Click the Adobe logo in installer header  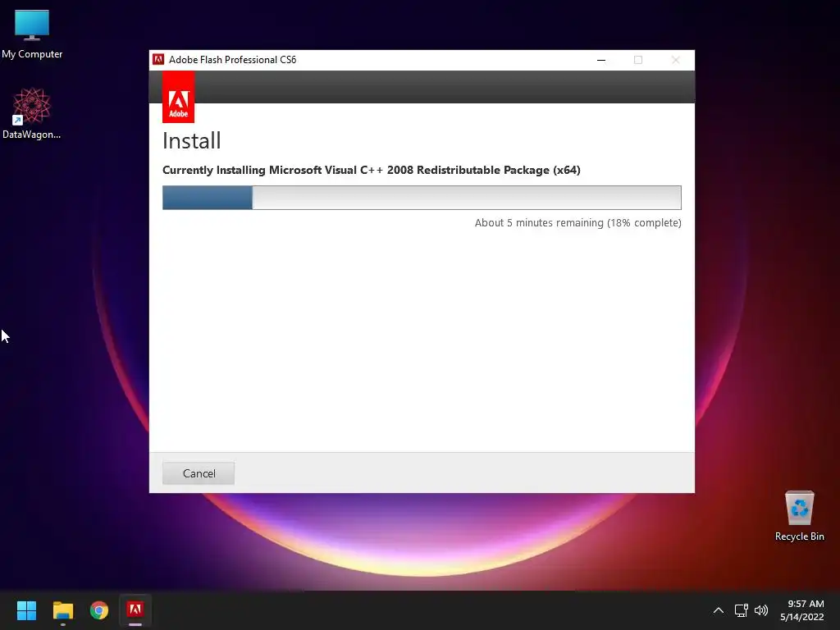click(178, 98)
